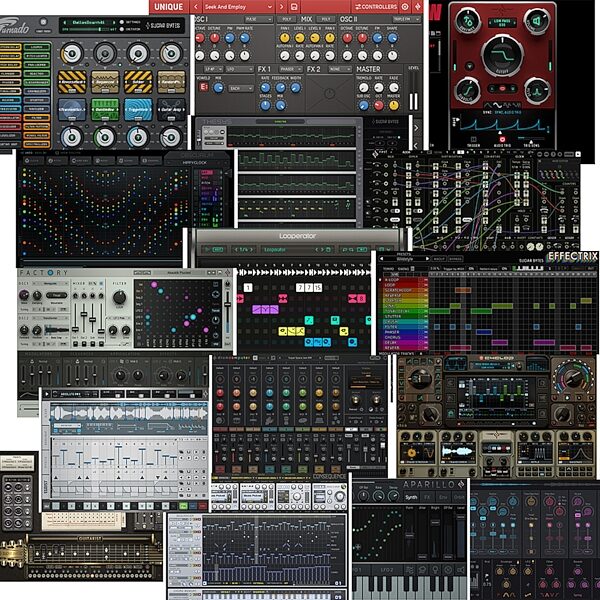The width and height of the screenshot is (600, 600).
Task: Open the FX 1 PHASER dropdown
Action: [289, 69]
